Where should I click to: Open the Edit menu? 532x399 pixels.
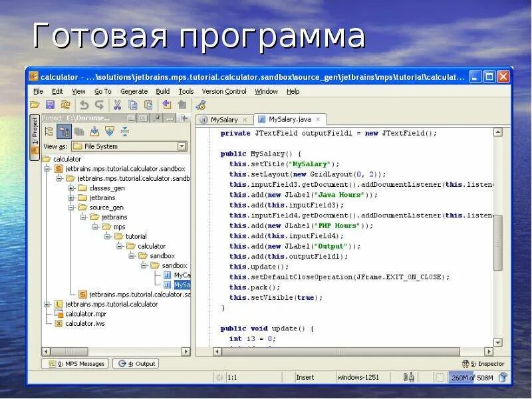pos(57,92)
